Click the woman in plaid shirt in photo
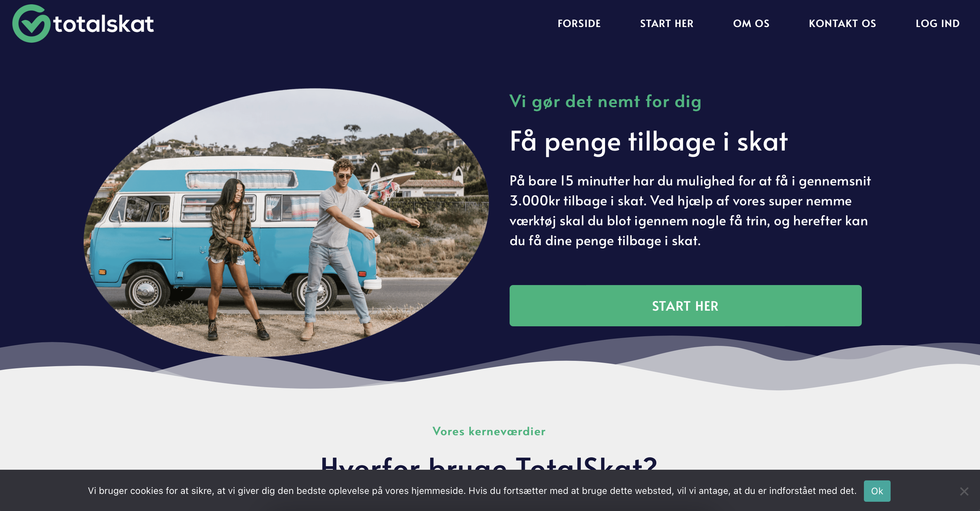Viewport: 980px width, 511px height. 233,255
